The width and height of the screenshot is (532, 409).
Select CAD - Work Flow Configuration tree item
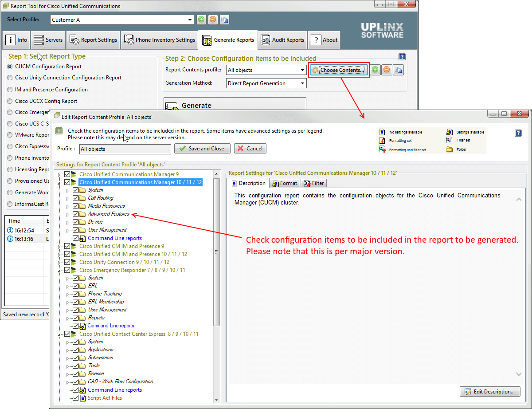[x=121, y=381]
